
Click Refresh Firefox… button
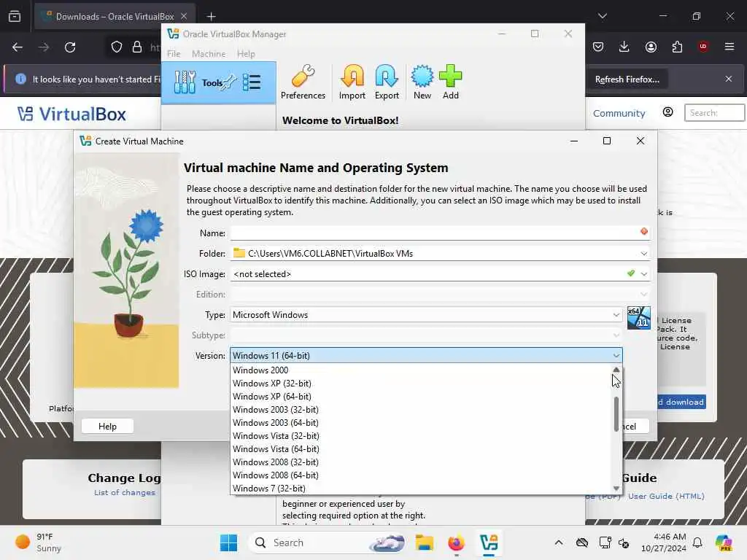(627, 79)
